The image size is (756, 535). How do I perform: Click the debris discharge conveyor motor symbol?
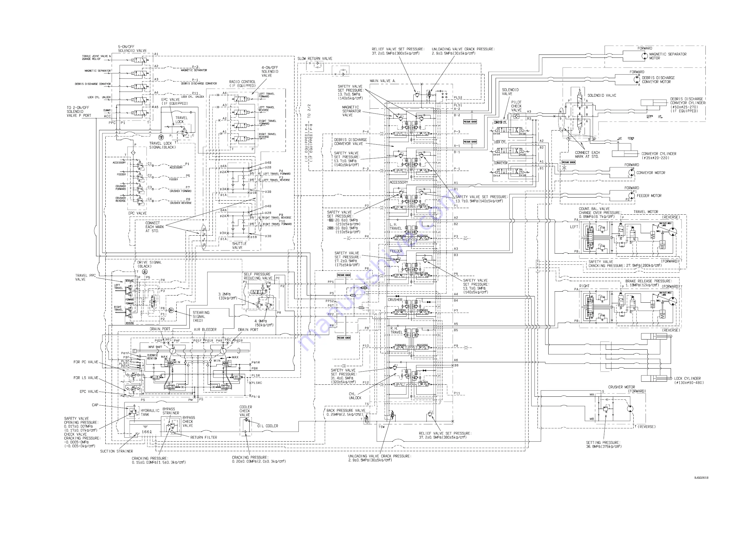637,79
